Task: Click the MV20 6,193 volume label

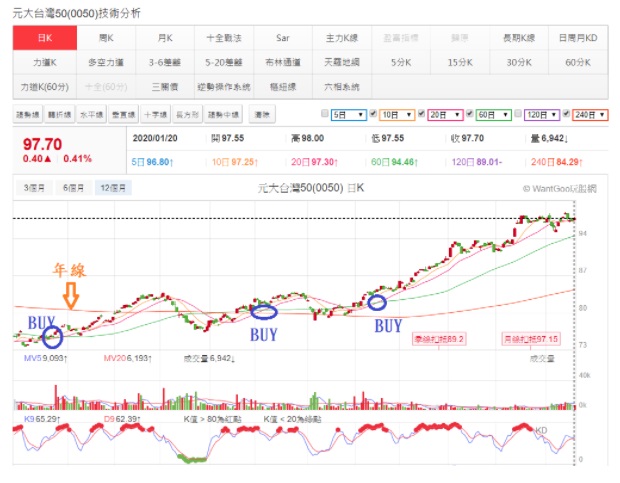Action: coord(128,358)
